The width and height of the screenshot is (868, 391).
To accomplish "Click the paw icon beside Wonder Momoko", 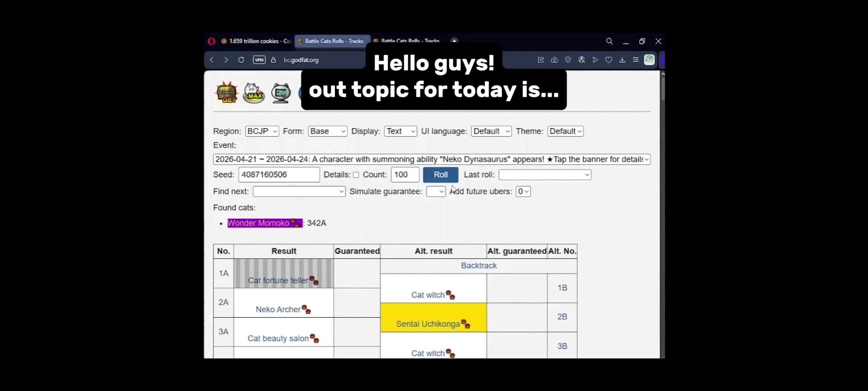I will [x=296, y=223].
